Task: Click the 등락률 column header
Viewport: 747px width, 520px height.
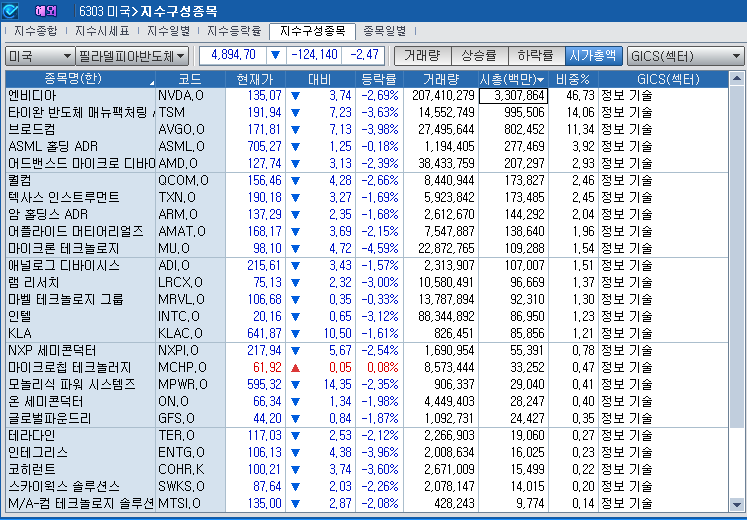Action: (x=379, y=79)
